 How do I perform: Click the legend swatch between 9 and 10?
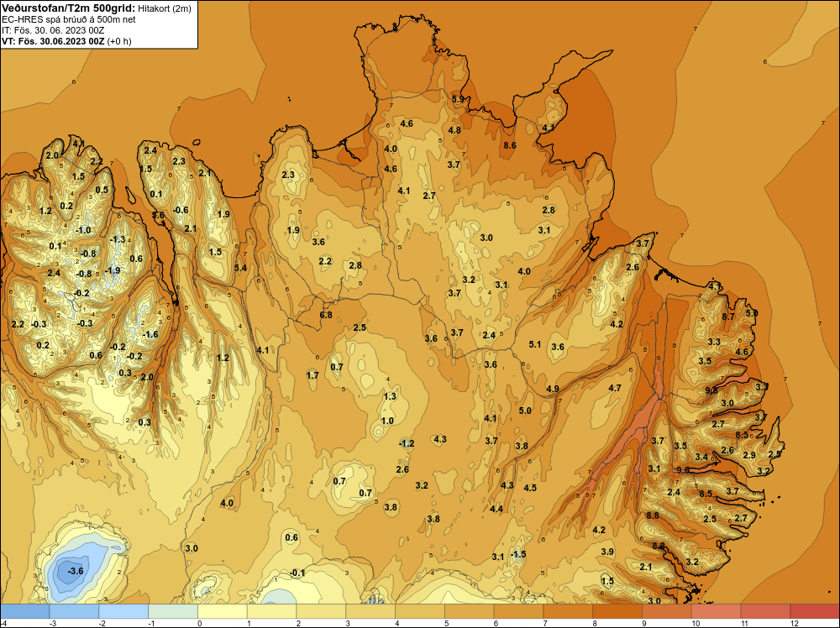(x=667, y=611)
